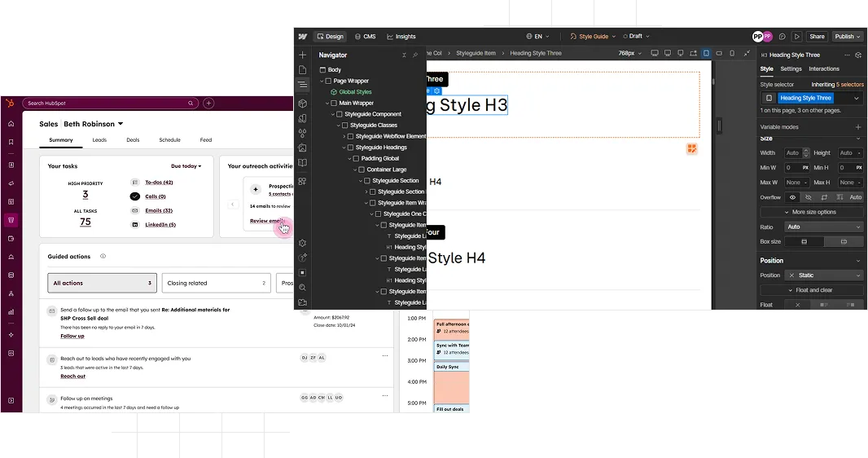Set Overflow to visible eye option
Screen dimensions: 868x458
(793, 197)
